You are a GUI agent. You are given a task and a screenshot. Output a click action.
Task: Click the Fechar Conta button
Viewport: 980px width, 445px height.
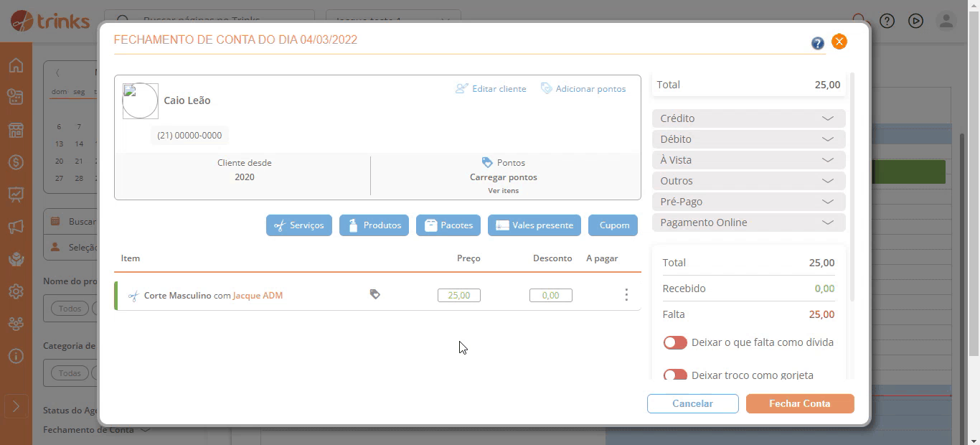coord(800,403)
